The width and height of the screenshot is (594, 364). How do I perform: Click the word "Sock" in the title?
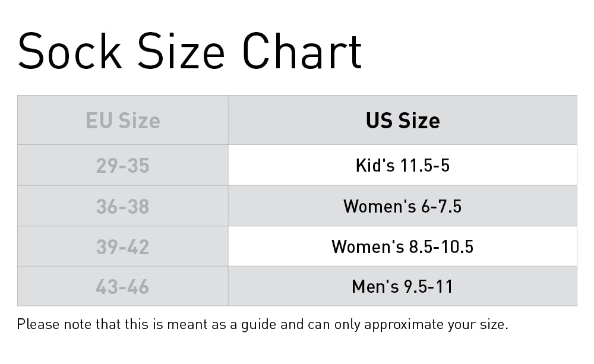[x=69, y=51]
